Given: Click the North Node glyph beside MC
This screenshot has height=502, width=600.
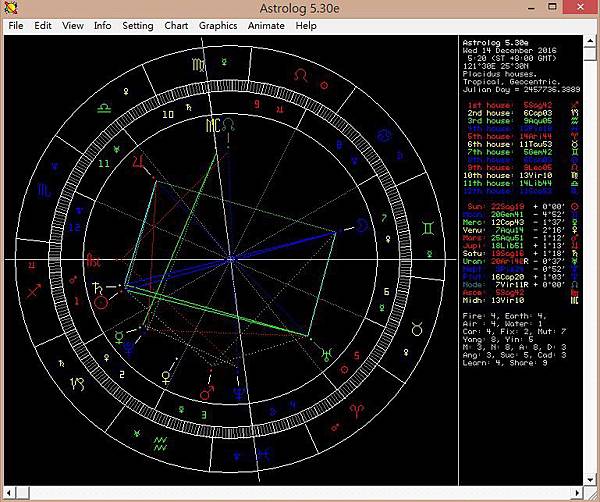Looking at the screenshot, I should 228,125.
